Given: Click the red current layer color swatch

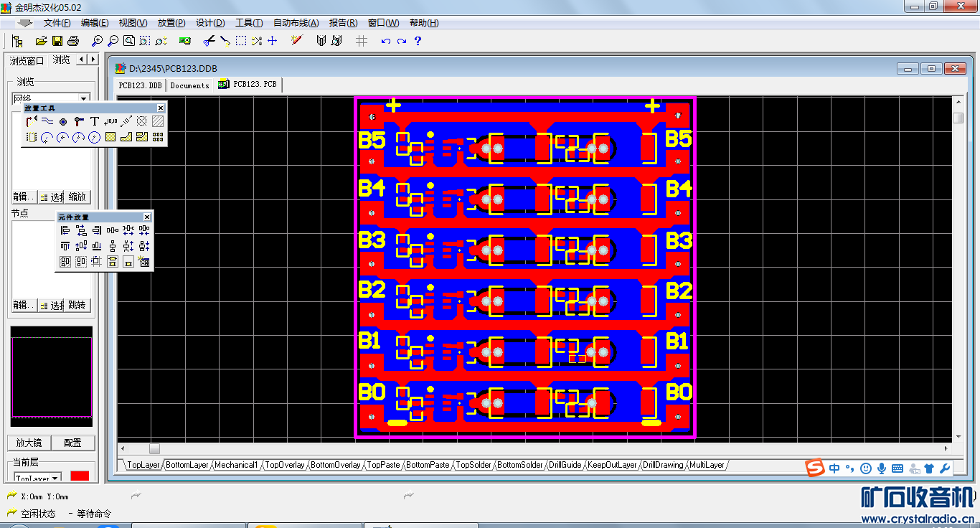Looking at the screenshot, I should [x=80, y=476].
